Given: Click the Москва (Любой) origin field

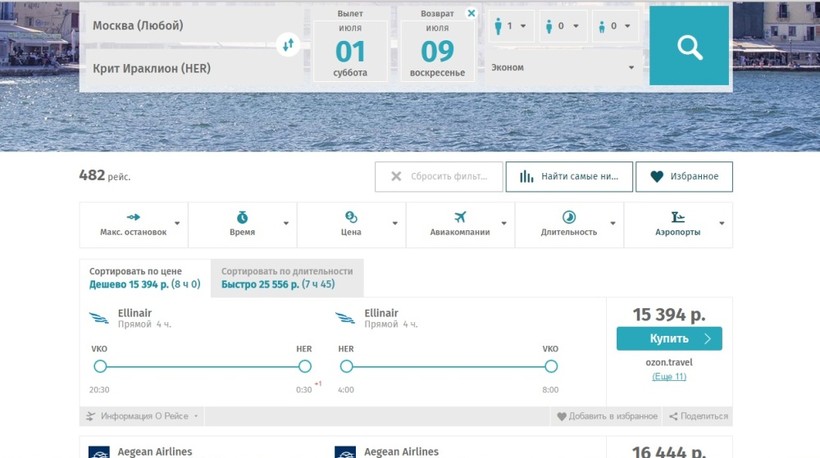Looking at the screenshot, I should pyautogui.click(x=180, y=26).
